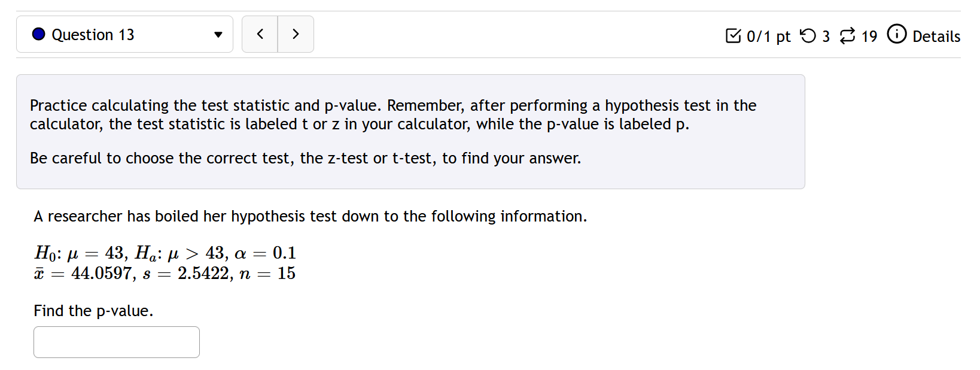The image size is (980, 370).
Task: Click the previous question navigation button
Action: coord(260,34)
